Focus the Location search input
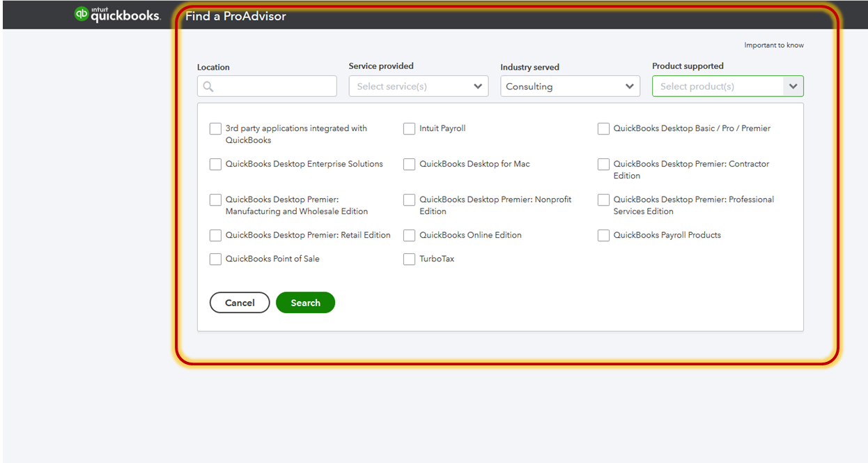Screen dimensions: 868x463 tap(267, 86)
